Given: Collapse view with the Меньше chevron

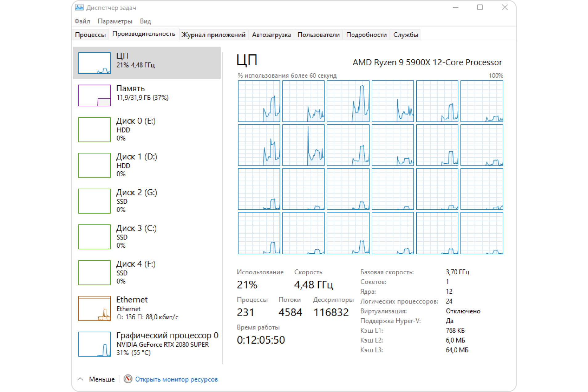Looking at the screenshot, I should 80,379.
